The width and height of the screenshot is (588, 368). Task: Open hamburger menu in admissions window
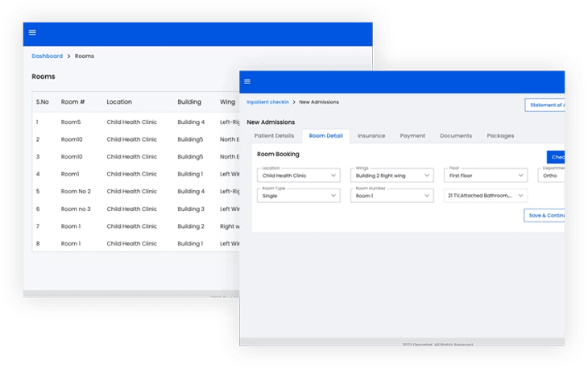tap(247, 81)
